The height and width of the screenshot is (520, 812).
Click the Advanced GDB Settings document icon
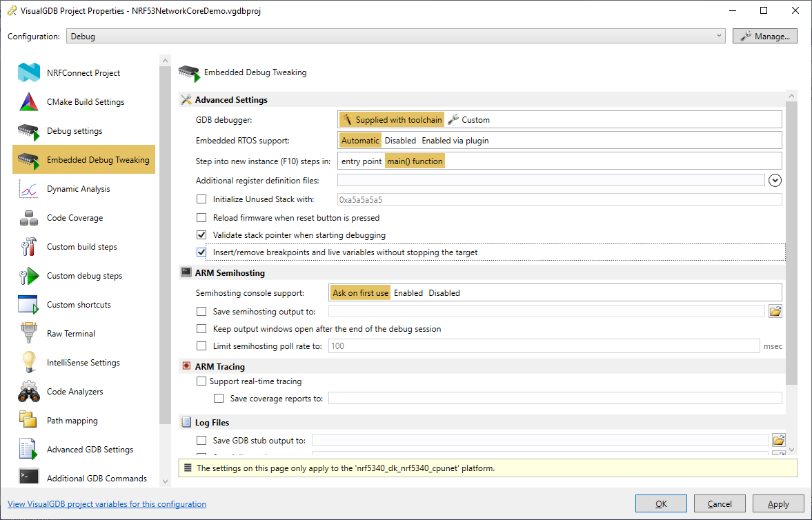coord(29,450)
